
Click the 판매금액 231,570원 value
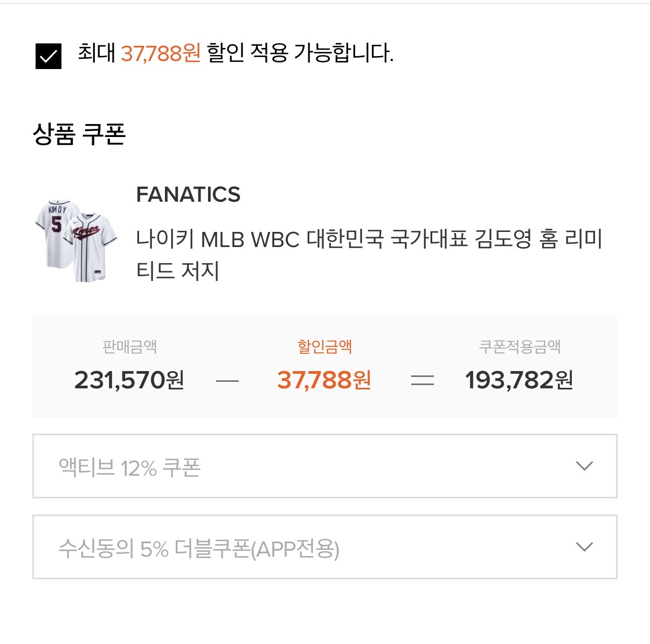[129, 380]
